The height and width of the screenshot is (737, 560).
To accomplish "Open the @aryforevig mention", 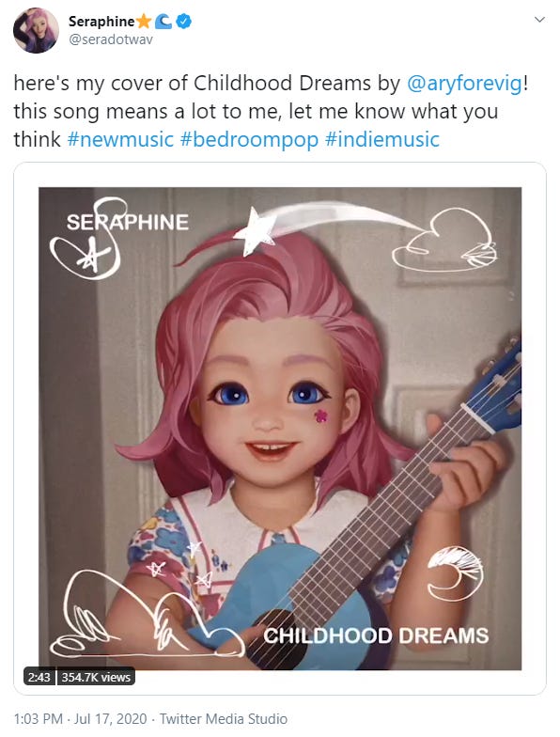I will point(464,84).
